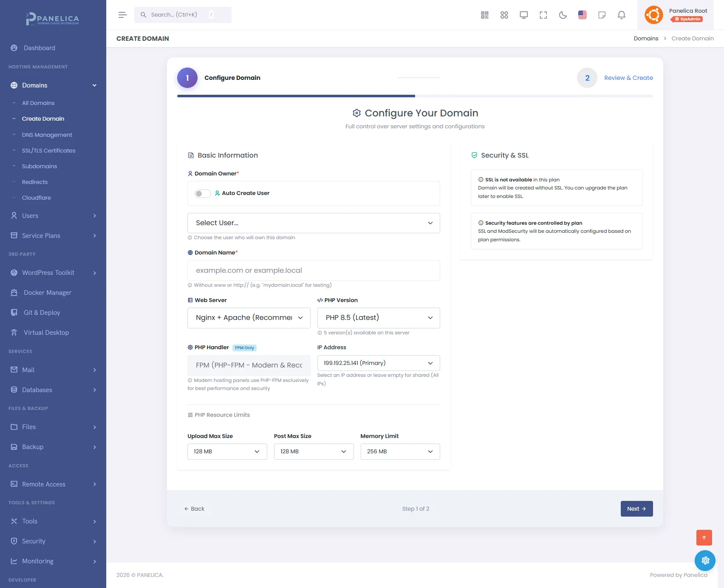Collapse sidebar with hamburger menu icon

122,15
